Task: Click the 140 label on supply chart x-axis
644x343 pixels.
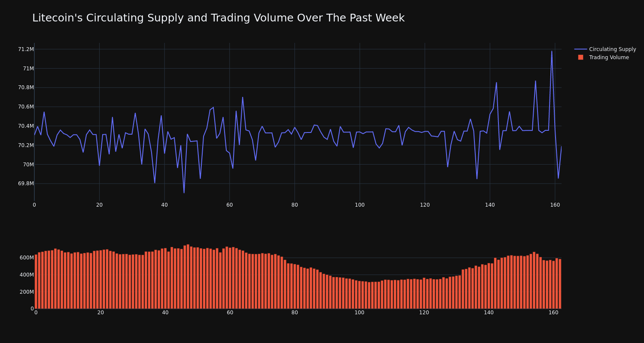Action: coord(490,205)
